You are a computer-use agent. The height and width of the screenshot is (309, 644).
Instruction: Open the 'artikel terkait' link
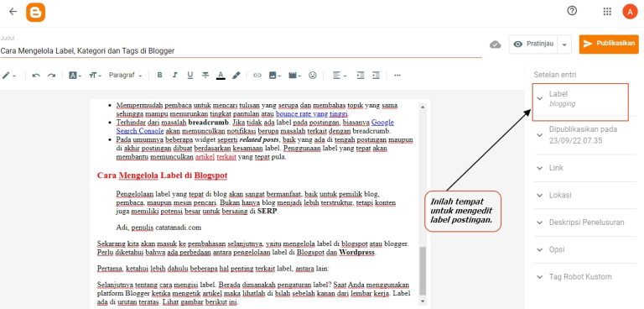coord(216,157)
